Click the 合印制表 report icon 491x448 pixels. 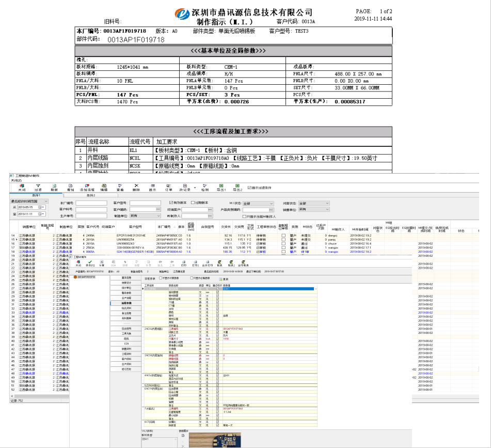[x=243, y=262]
